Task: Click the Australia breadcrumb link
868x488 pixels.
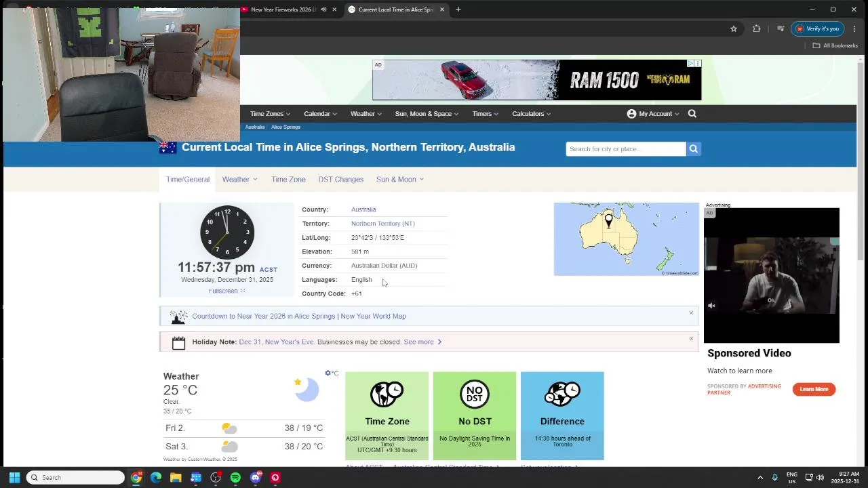Action: pos(255,127)
